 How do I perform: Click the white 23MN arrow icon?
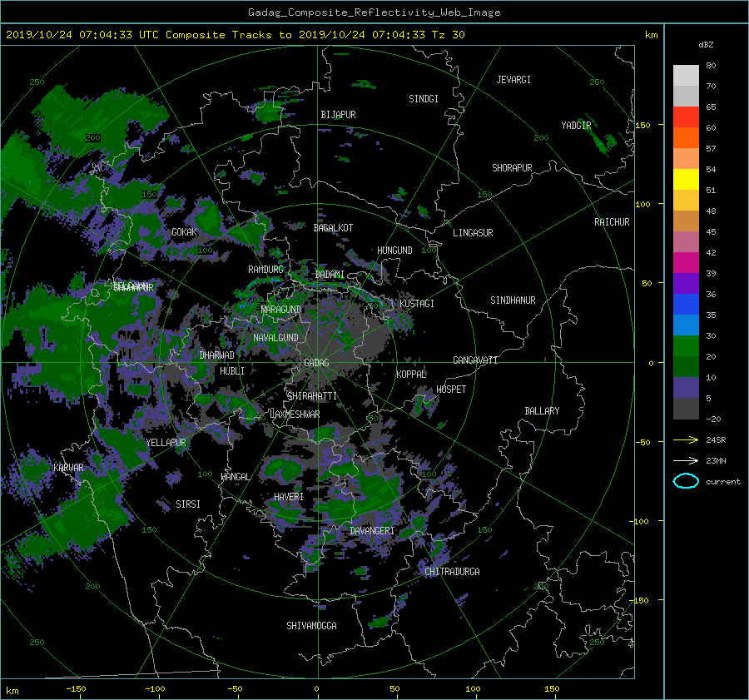tap(686, 460)
